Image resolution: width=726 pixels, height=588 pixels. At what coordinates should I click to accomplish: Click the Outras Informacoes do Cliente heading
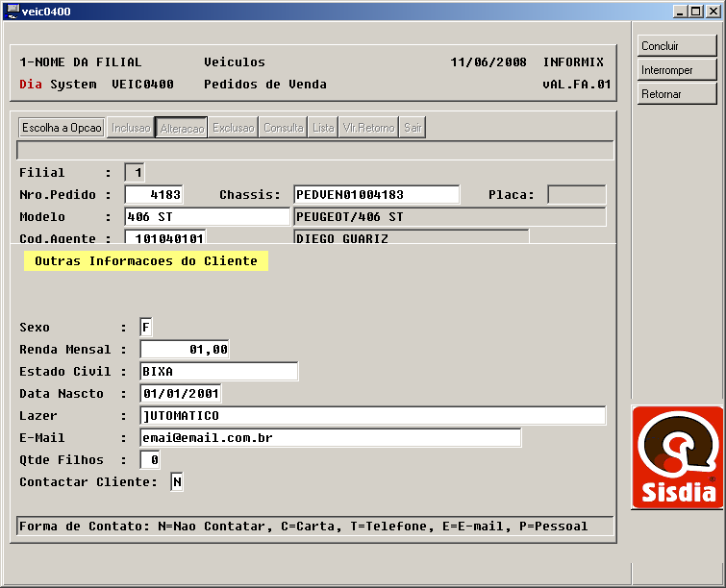(146, 261)
